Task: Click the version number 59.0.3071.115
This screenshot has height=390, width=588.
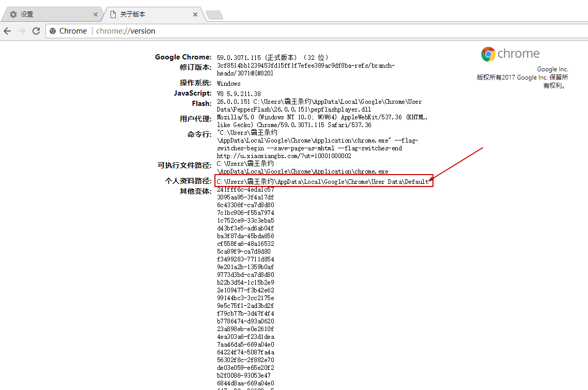Action: click(239, 58)
